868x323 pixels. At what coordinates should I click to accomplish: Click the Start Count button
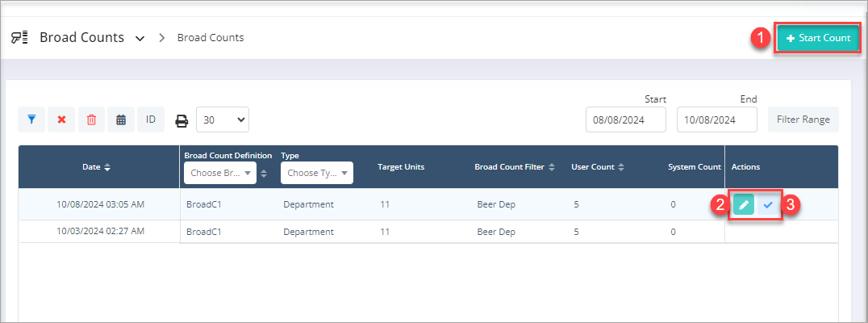coord(818,38)
